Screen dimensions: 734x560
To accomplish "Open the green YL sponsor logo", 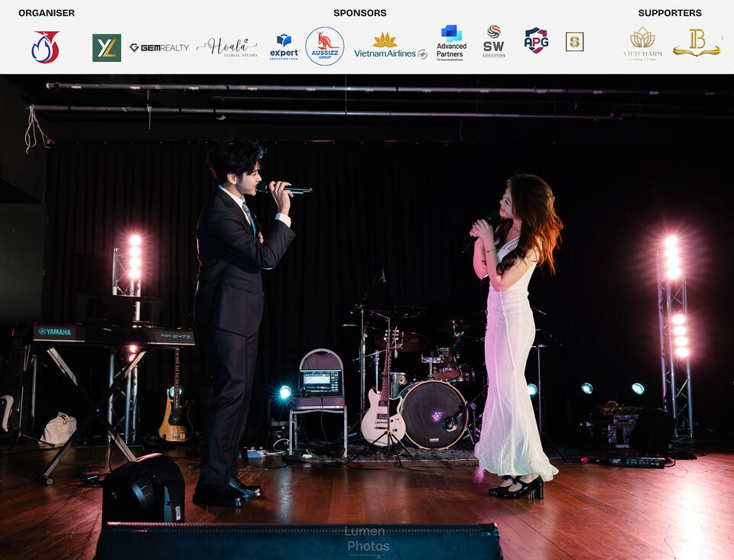I will tap(107, 47).
